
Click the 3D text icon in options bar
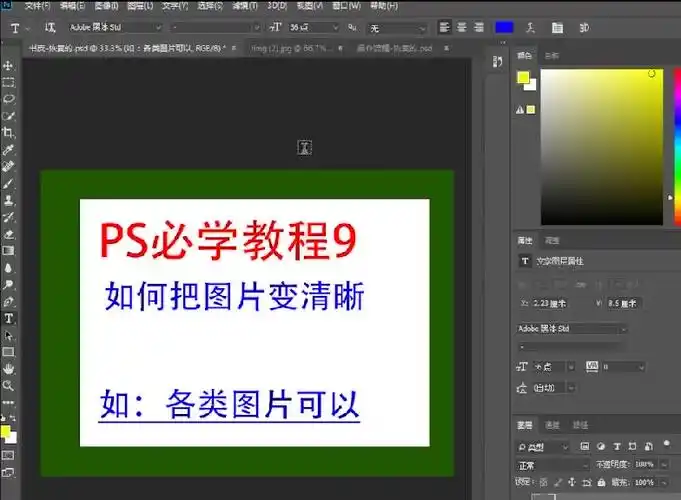coord(584,28)
